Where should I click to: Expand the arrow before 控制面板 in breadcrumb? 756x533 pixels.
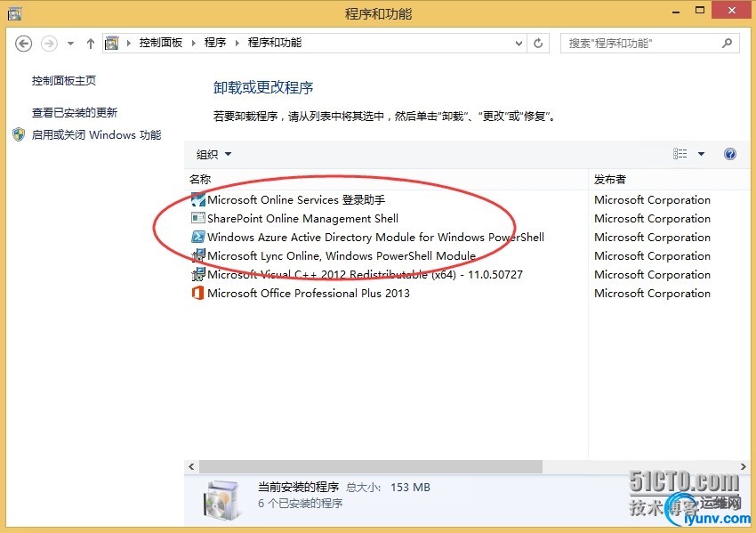129,44
